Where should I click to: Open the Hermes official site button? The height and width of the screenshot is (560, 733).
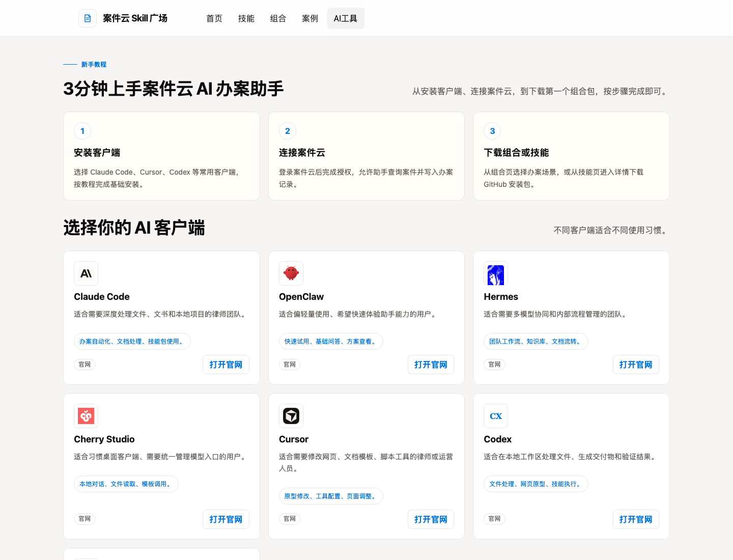(636, 365)
